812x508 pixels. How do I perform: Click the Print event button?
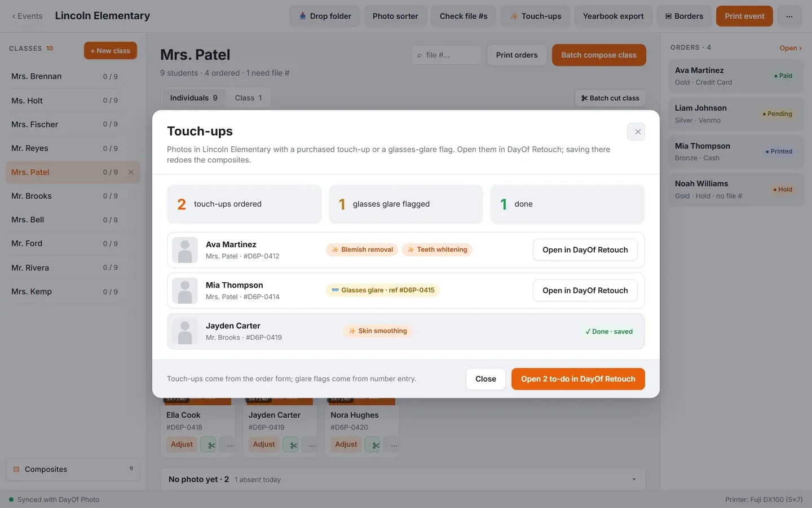pyautogui.click(x=744, y=16)
